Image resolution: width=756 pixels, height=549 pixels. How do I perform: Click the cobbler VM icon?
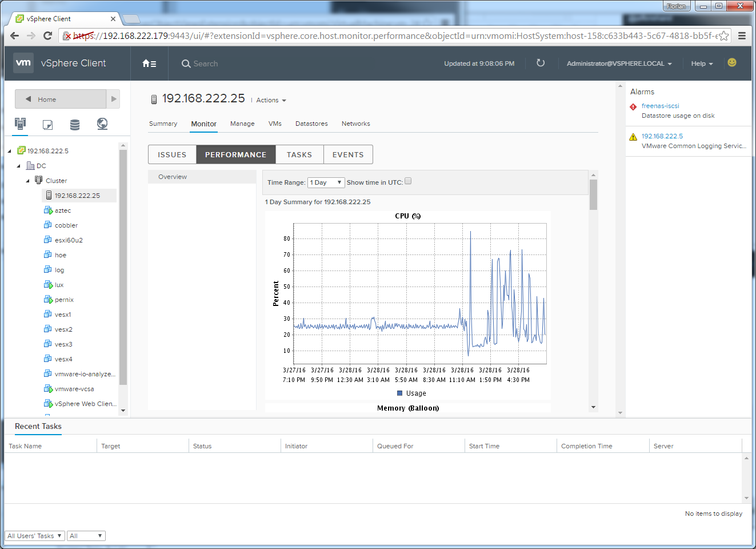49,225
